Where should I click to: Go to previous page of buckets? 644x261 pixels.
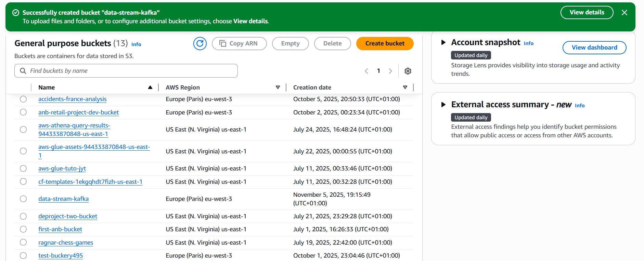pyautogui.click(x=366, y=71)
